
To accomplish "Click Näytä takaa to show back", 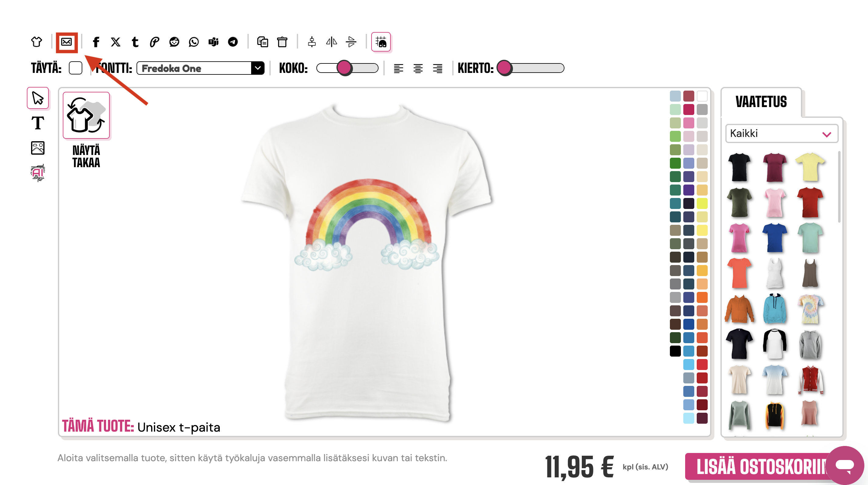I will coord(86,116).
